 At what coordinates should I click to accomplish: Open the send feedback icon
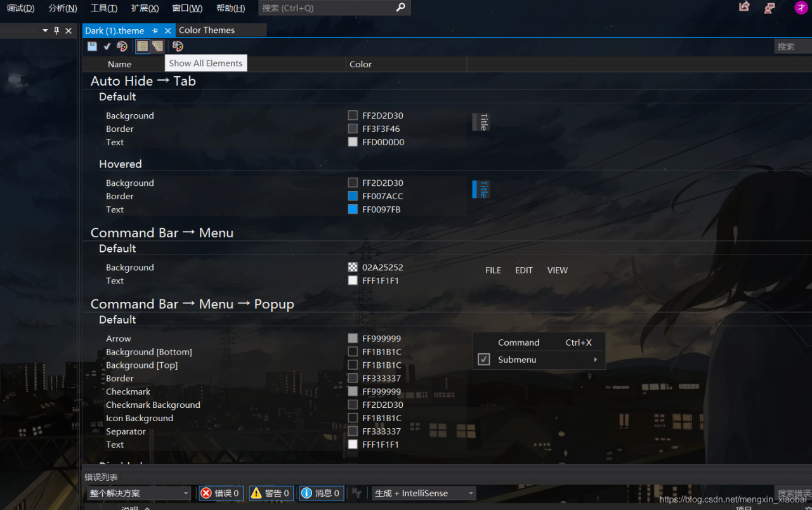[769, 8]
